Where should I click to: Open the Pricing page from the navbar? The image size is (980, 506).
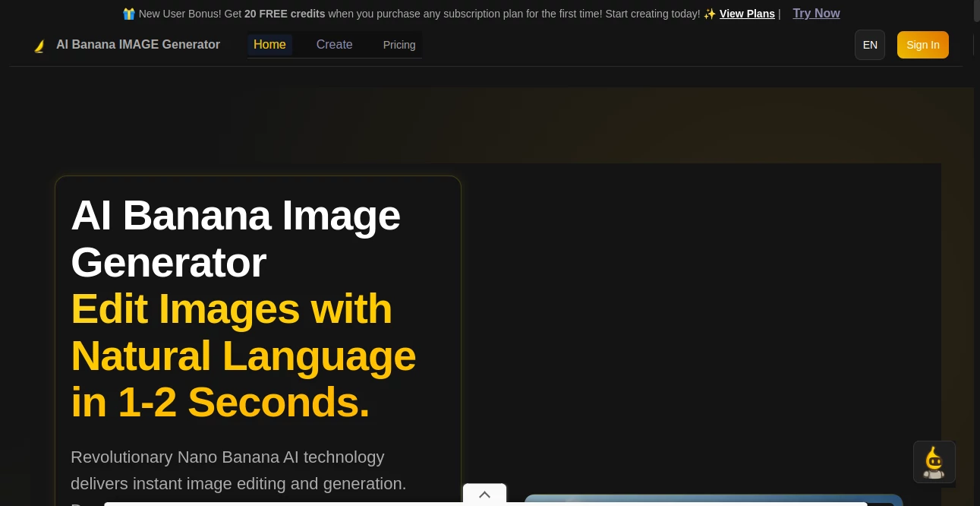399,45
